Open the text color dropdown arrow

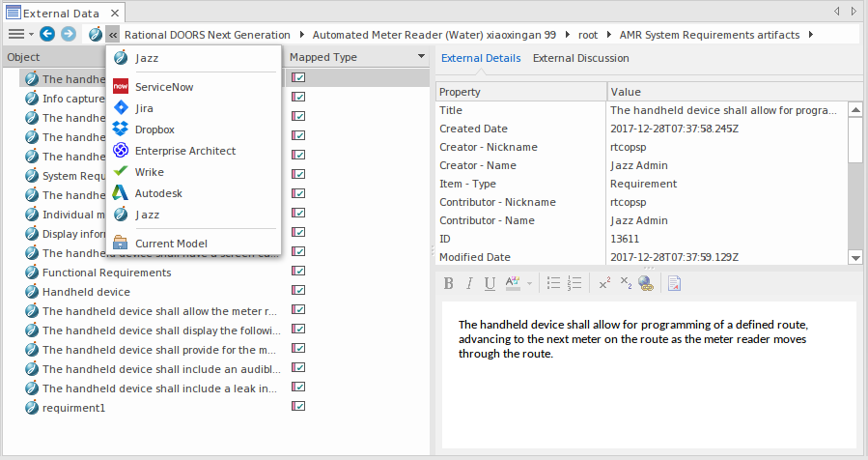coord(529,284)
